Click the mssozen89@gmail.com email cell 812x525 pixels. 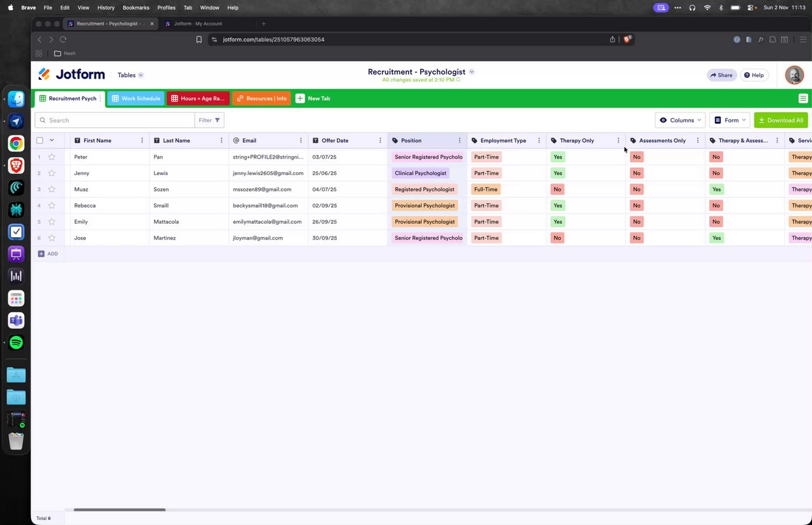pyautogui.click(x=268, y=189)
